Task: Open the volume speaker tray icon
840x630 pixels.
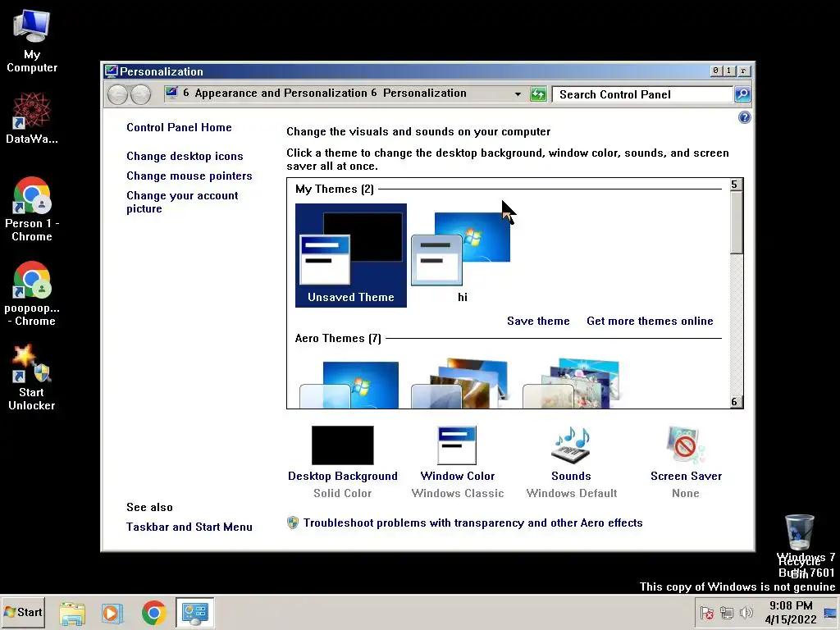Action: (x=746, y=612)
